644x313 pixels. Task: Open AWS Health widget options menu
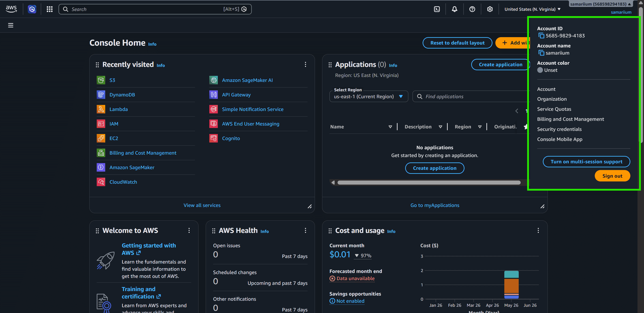[305, 230]
